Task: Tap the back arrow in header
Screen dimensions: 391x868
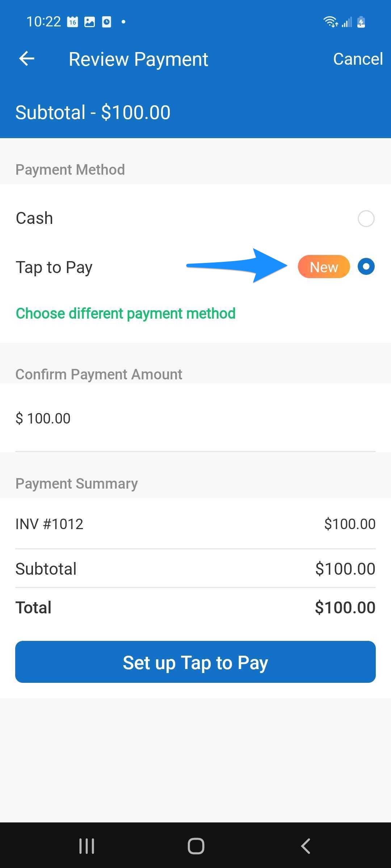Action: pyautogui.click(x=27, y=59)
